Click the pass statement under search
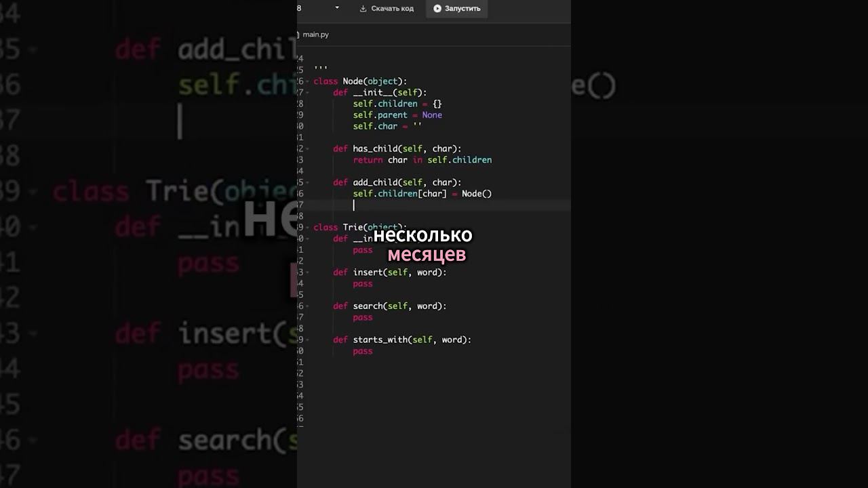 point(363,317)
